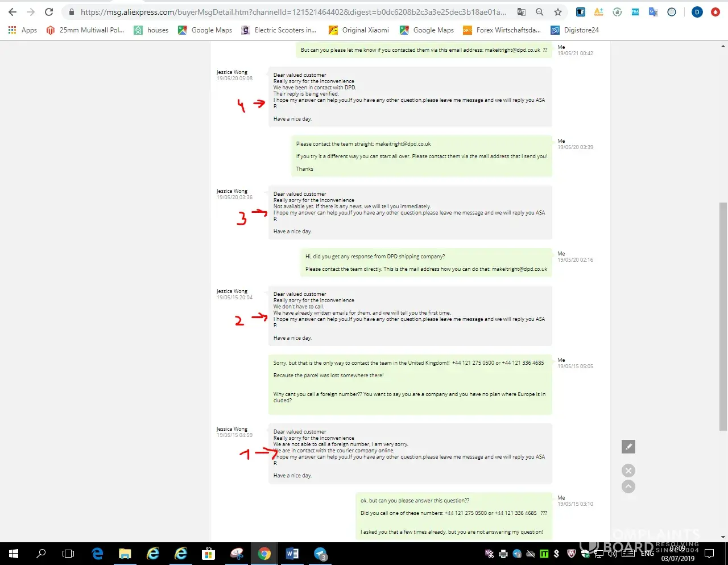Click the timestamp 19/05/20 03:39
Viewport: 728px width, 565px height.
click(576, 147)
